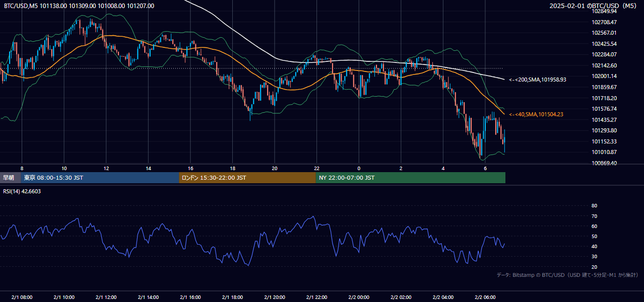Click hour tick 18 under price chart
Screen dimensions: 644x302
232,168
